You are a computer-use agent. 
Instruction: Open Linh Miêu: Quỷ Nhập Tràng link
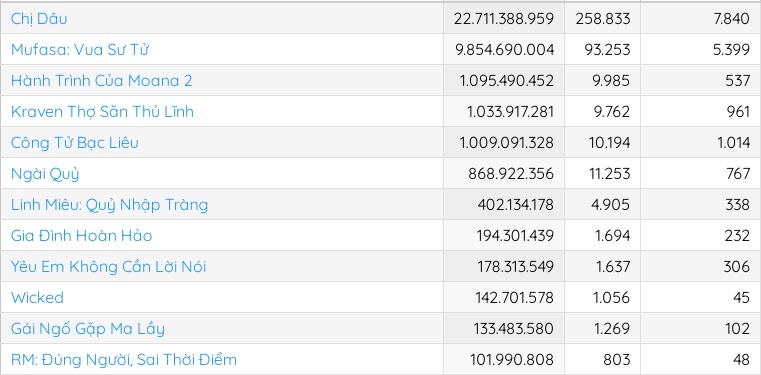click(x=110, y=205)
